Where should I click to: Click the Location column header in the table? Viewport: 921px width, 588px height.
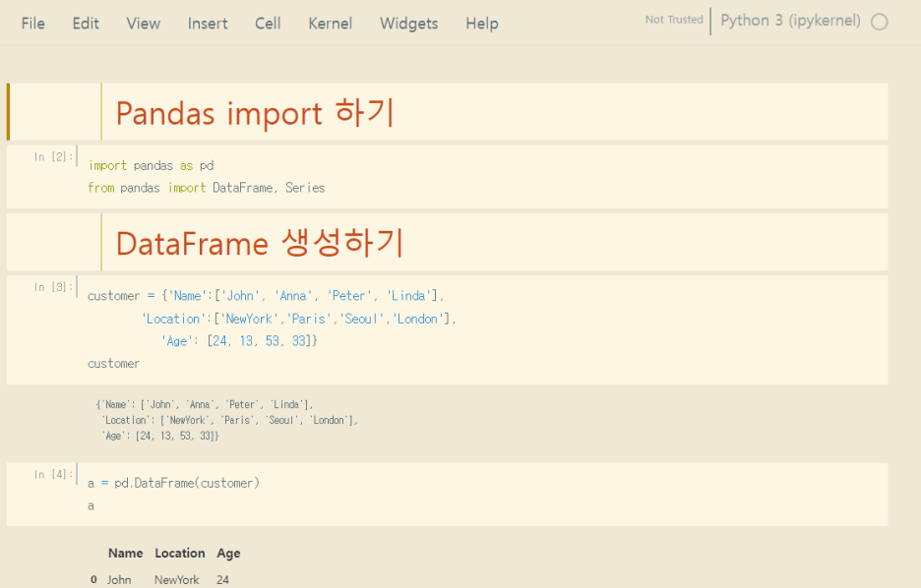point(180,554)
